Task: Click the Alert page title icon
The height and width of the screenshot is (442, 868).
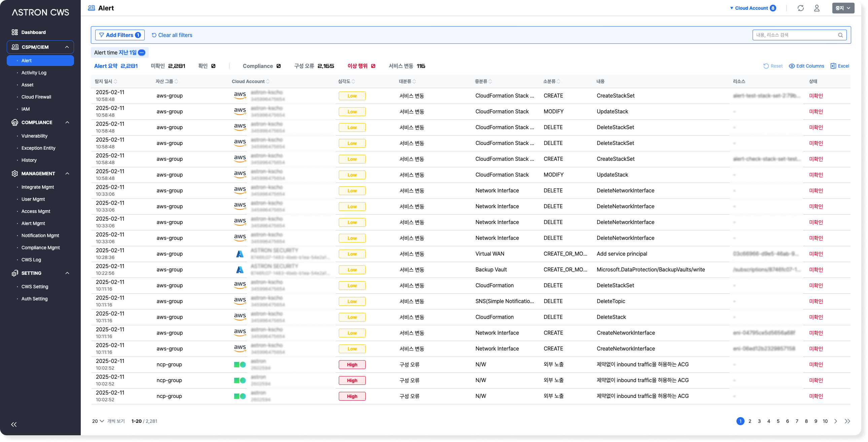Action: [91, 8]
